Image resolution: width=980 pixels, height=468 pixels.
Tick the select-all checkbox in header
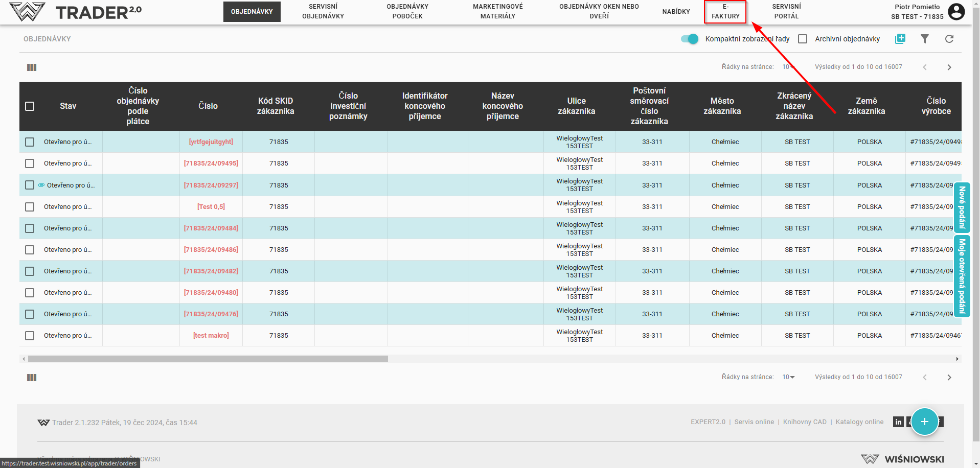[x=30, y=106]
